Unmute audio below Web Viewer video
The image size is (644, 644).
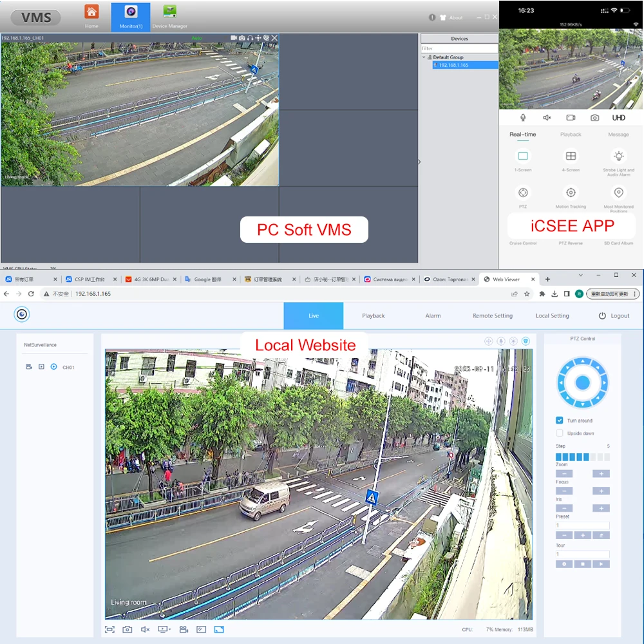coord(145,629)
